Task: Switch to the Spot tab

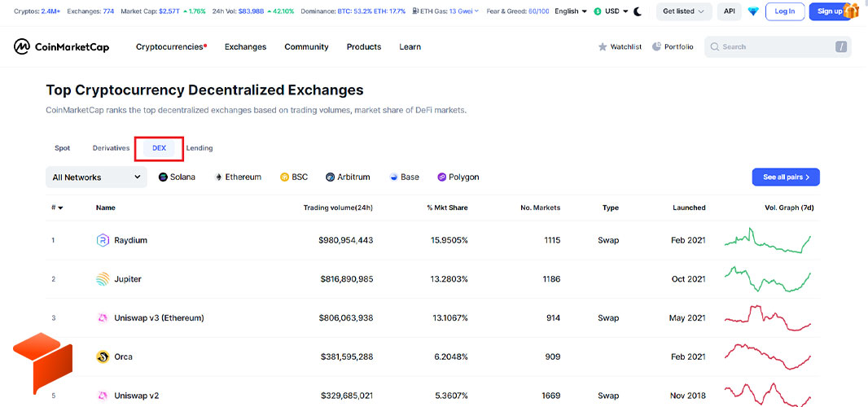Action: tap(62, 148)
